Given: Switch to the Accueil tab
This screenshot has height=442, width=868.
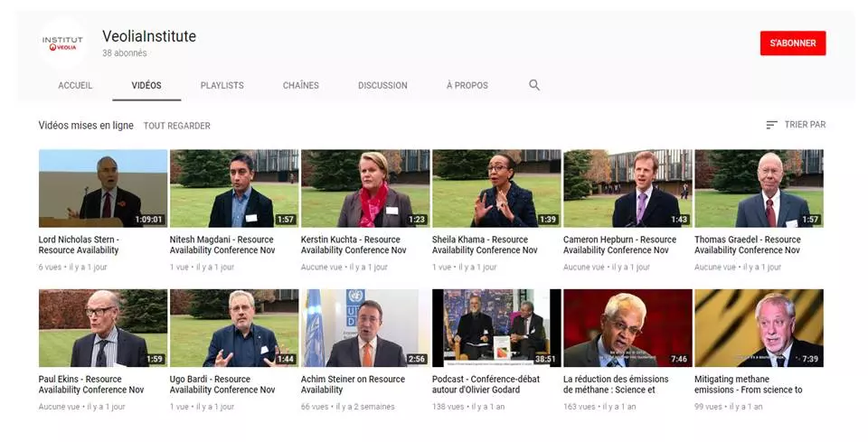Looking at the screenshot, I should (x=75, y=85).
